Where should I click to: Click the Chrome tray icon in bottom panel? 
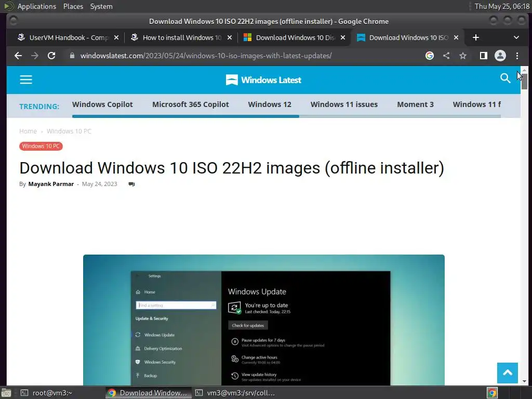point(492,393)
